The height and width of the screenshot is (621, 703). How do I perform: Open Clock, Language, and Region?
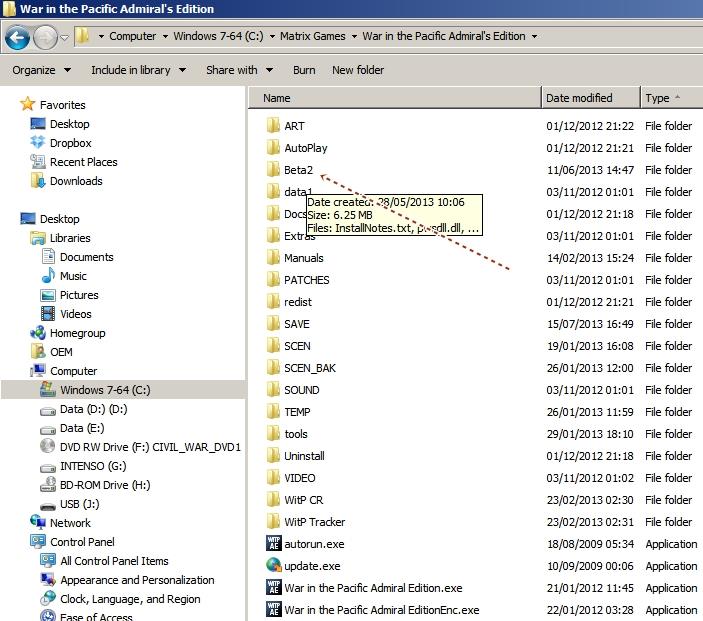[x=120, y=599]
